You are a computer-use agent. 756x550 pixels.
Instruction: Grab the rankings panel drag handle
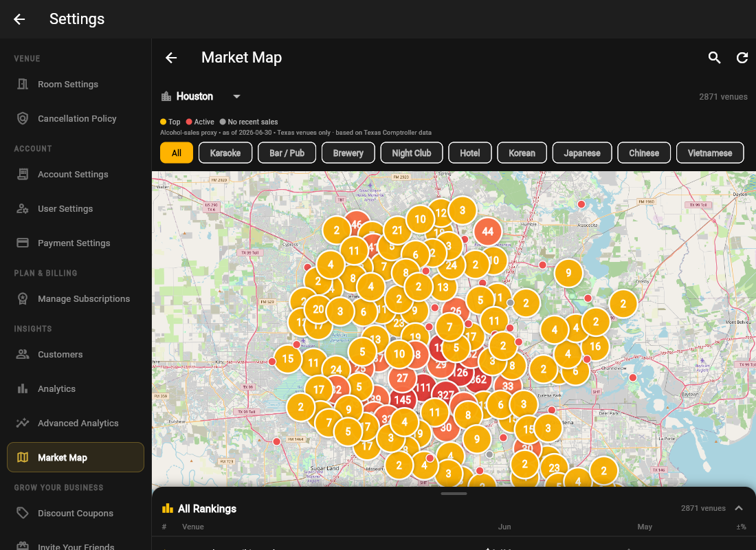coord(454,494)
